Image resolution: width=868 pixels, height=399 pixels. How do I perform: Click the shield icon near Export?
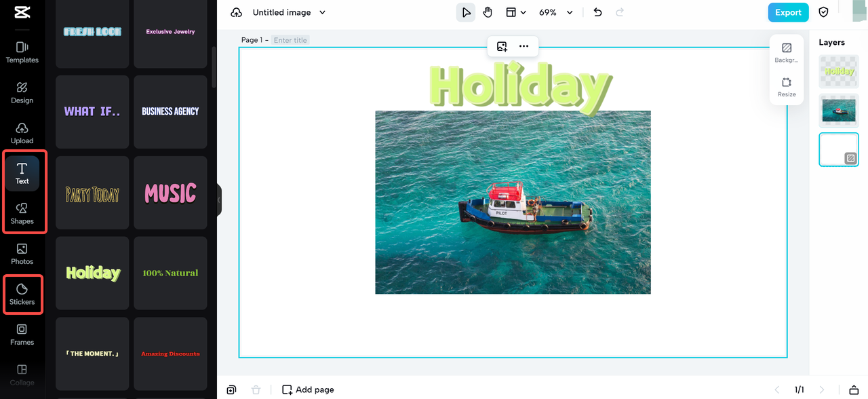[x=824, y=12]
